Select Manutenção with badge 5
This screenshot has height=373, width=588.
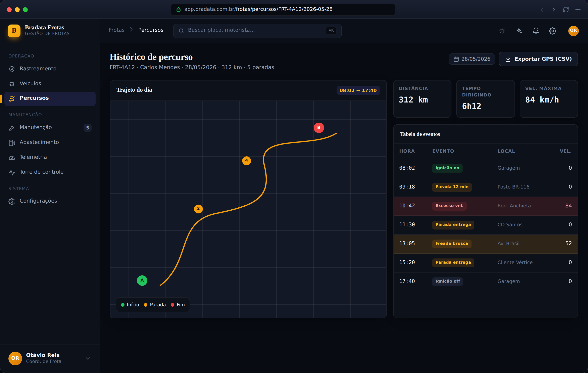[x=50, y=128]
